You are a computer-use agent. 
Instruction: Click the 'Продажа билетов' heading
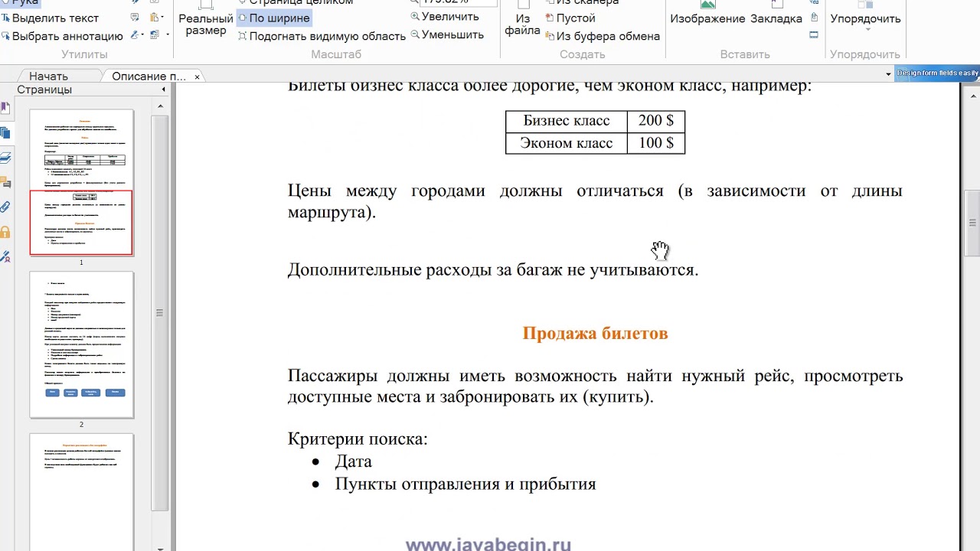pyautogui.click(x=595, y=333)
